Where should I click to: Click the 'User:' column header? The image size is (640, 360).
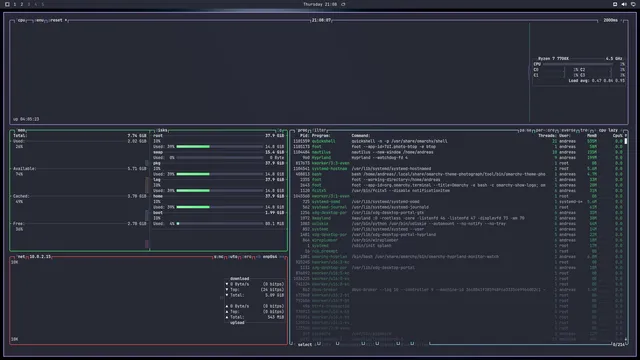pos(564,136)
